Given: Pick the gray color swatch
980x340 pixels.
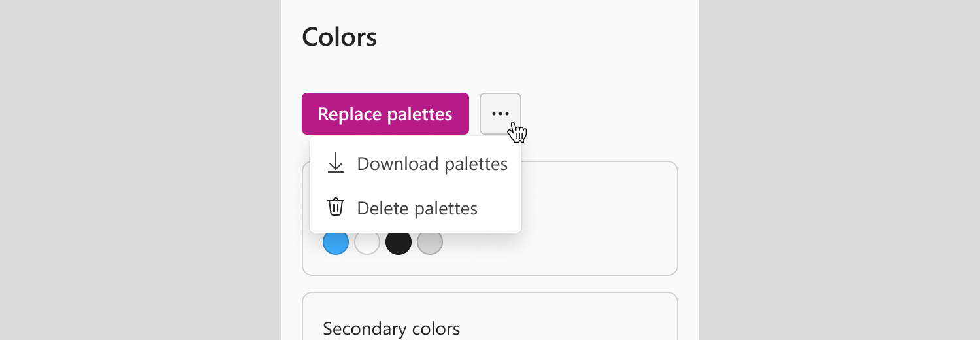Looking at the screenshot, I should [430, 243].
